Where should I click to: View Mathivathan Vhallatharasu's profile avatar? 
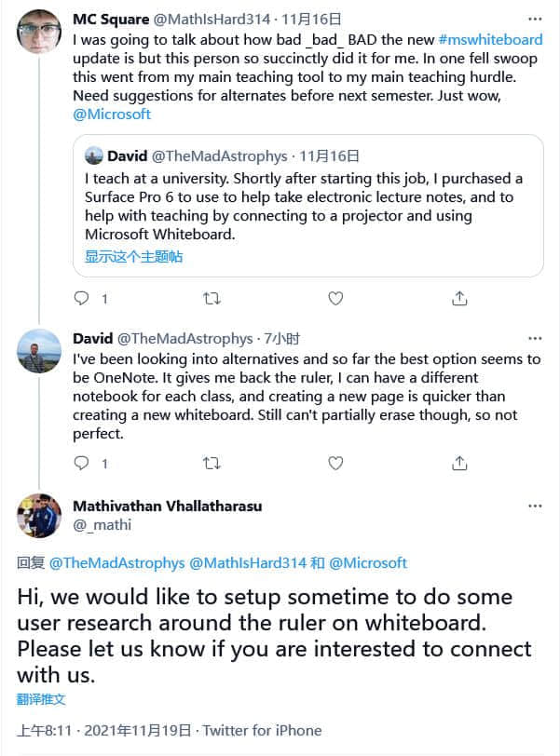(x=39, y=516)
